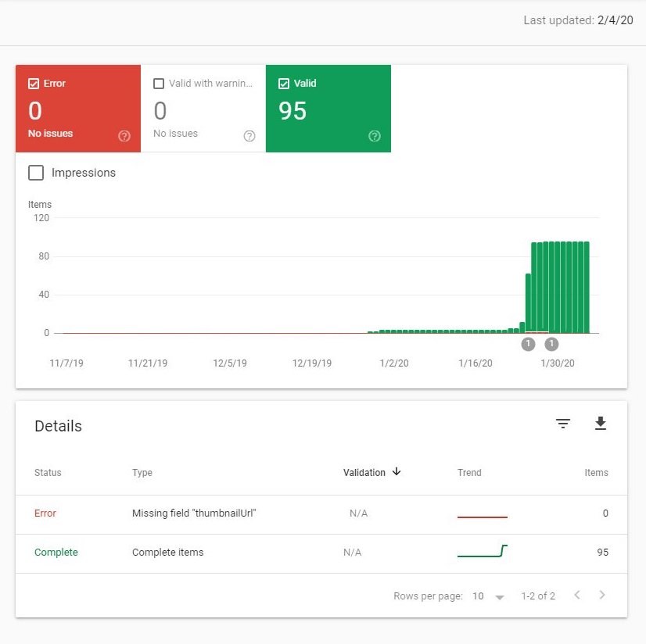This screenshot has width=646, height=644.
Task: Click the Validation column sort arrow
Action: (x=397, y=472)
